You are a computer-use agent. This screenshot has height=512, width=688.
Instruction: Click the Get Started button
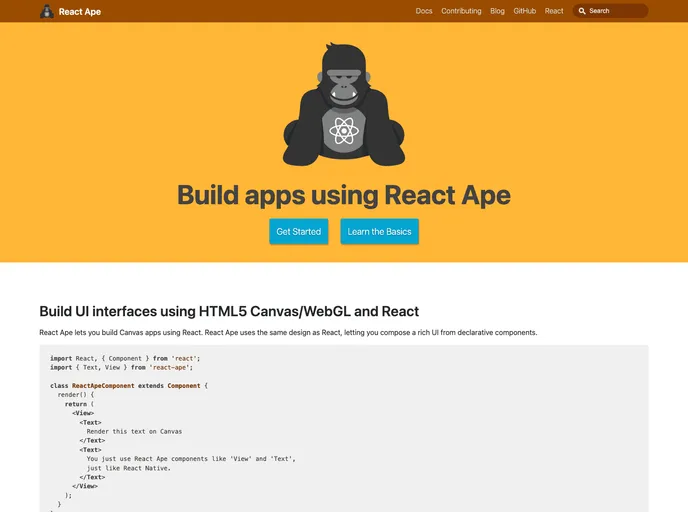click(299, 231)
